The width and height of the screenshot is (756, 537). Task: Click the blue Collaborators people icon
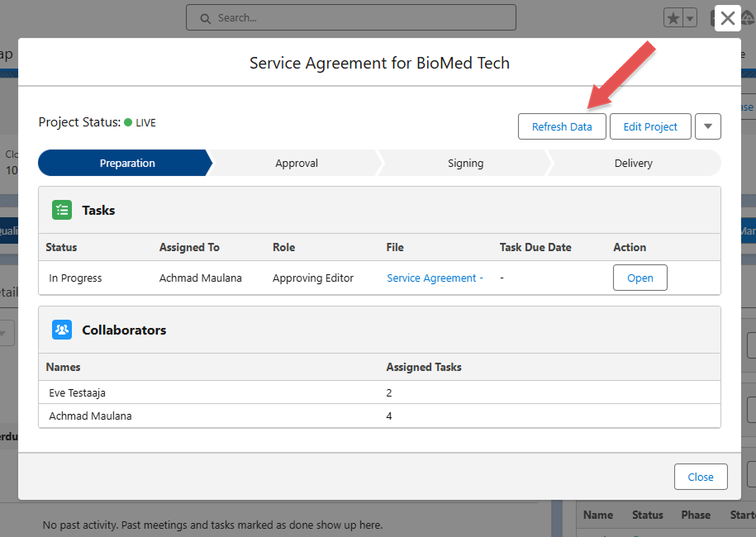pos(62,330)
